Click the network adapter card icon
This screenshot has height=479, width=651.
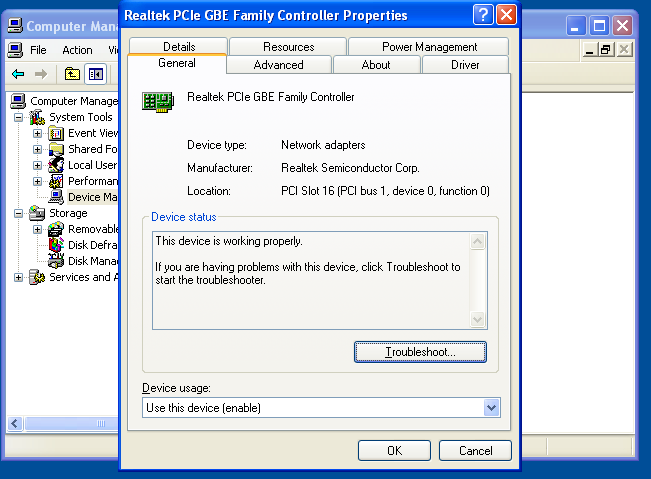158,102
